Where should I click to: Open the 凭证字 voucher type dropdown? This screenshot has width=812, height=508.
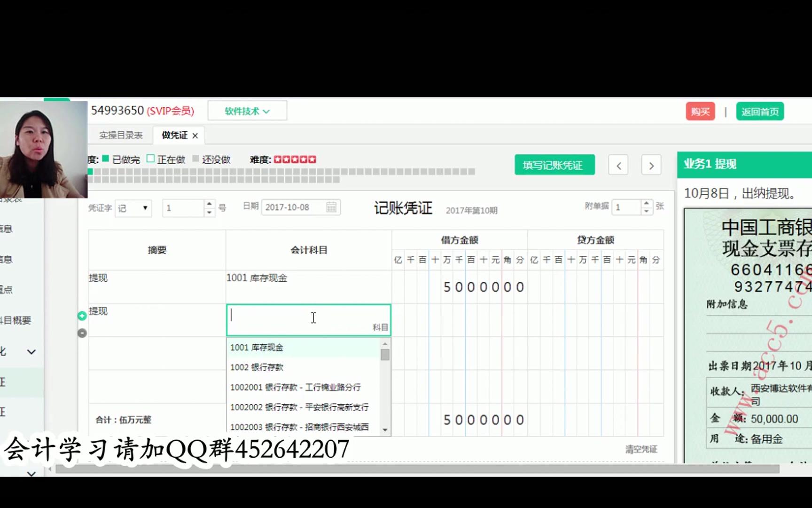(133, 208)
